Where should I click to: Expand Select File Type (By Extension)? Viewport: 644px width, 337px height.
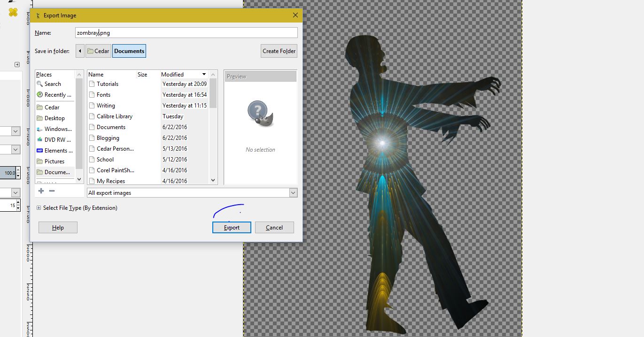[x=39, y=208]
